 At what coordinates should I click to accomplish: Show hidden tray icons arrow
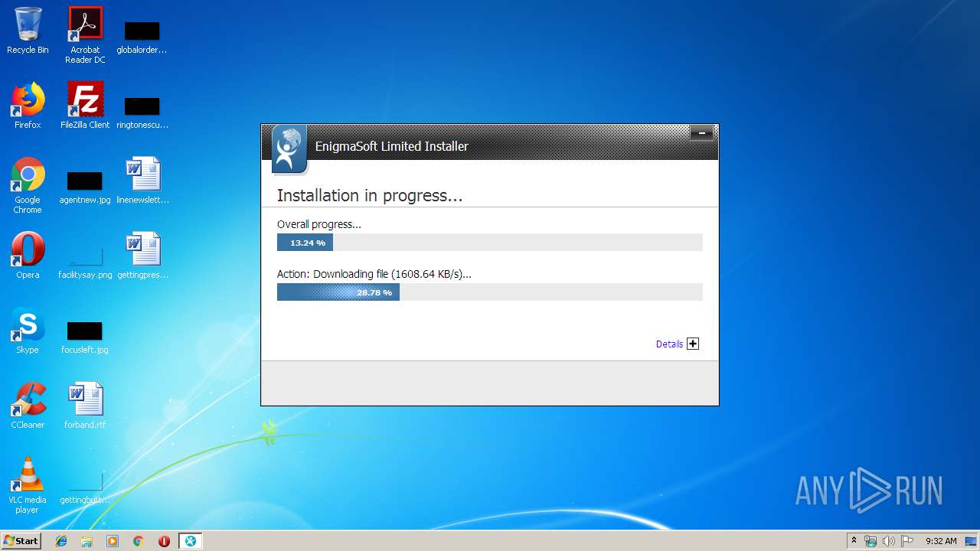pos(854,540)
